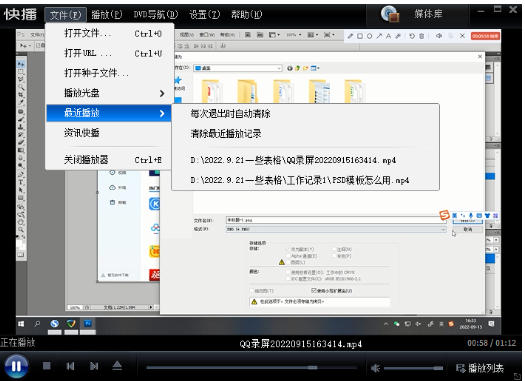The height and width of the screenshot is (381, 525).
Task: Open the 播放列表 playlist panel
Action: 480,368
